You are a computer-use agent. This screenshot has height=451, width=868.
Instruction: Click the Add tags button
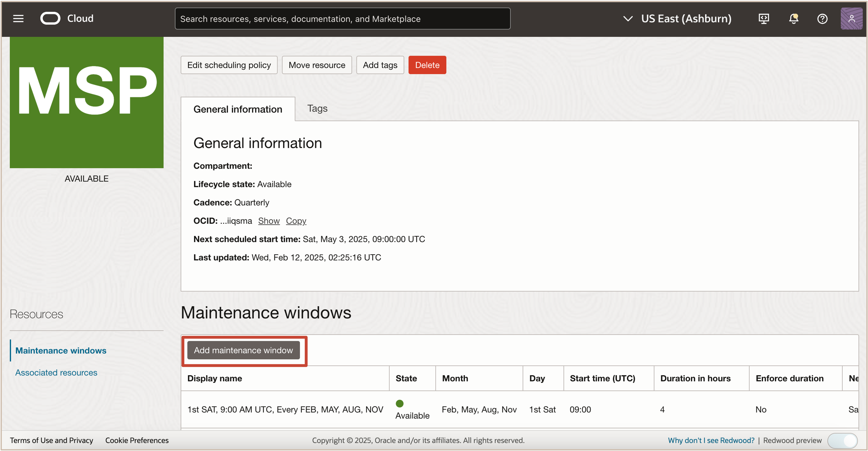coord(380,65)
